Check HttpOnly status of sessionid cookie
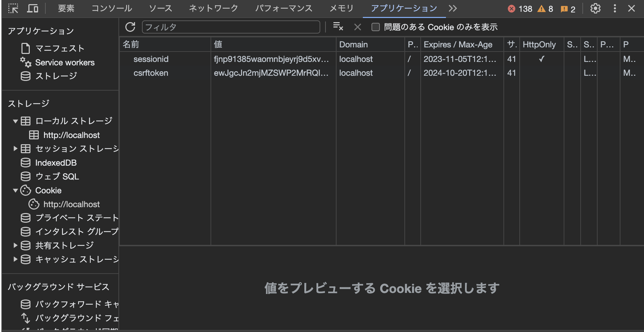The image size is (644, 332). point(542,59)
